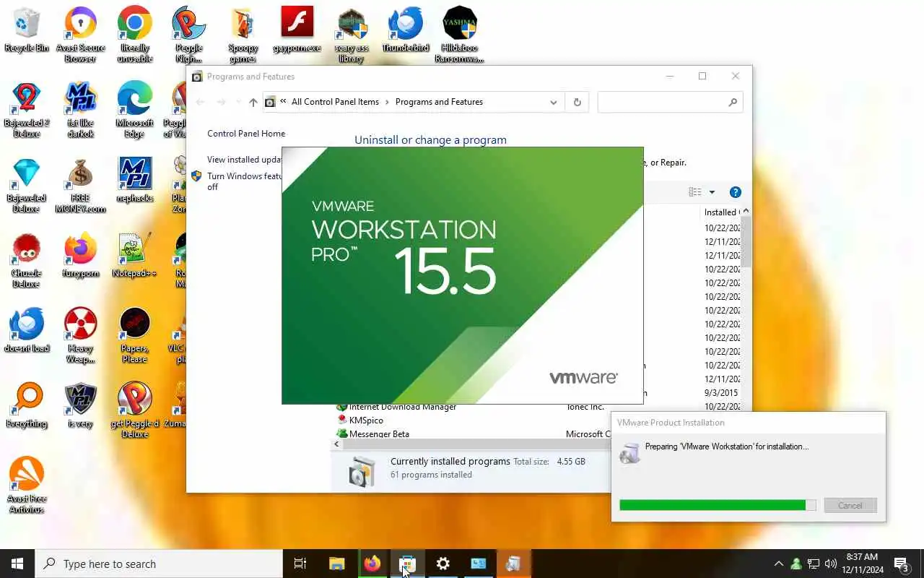Screen dimensions: 924x578
Task: Open the Spoopy games folder icon
Action: pos(243,35)
